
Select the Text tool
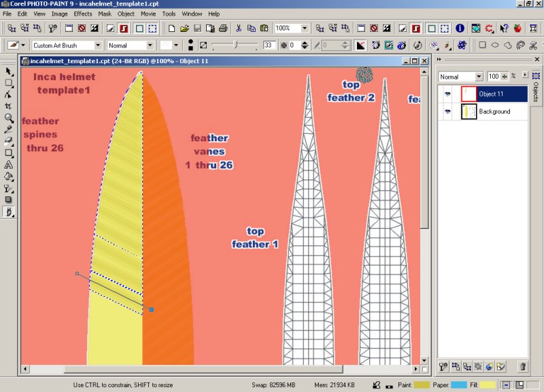click(x=9, y=165)
